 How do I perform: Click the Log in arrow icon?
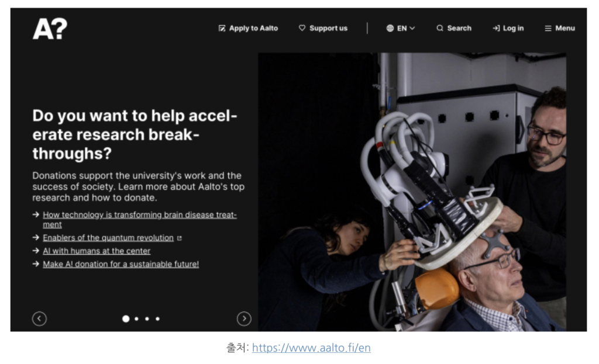(x=496, y=28)
